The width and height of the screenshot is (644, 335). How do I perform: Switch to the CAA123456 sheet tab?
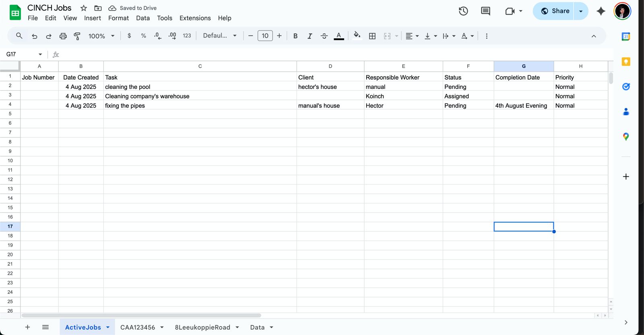tap(138, 327)
